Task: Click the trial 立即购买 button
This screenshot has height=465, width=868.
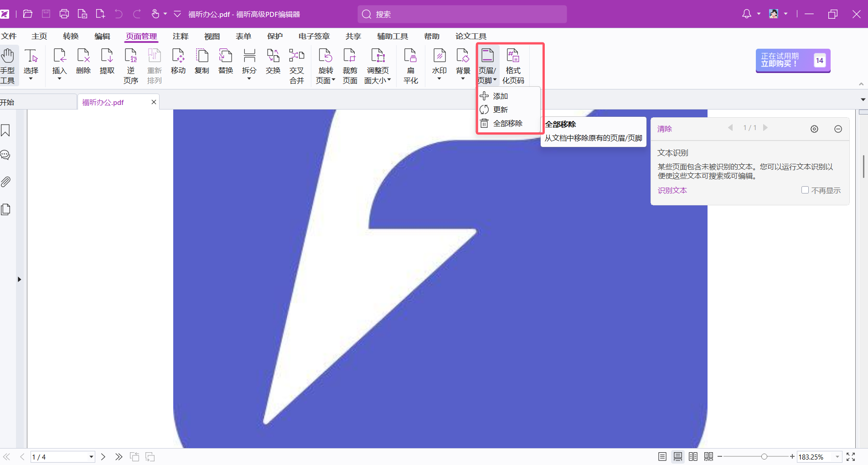Action: (x=792, y=60)
